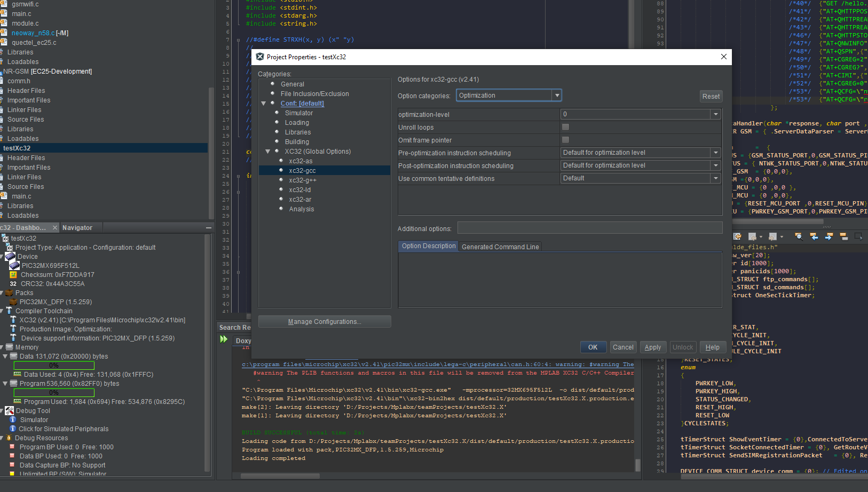Click the Compiler Toolchain hammer icon
Viewport: 868px width, 492px height.
(9, 311)
